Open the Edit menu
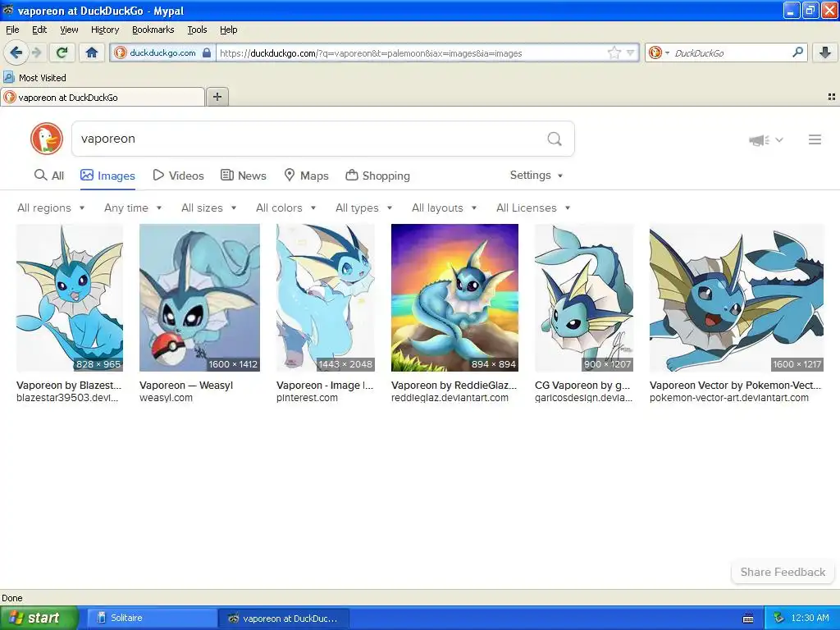 tap(39, 30)
